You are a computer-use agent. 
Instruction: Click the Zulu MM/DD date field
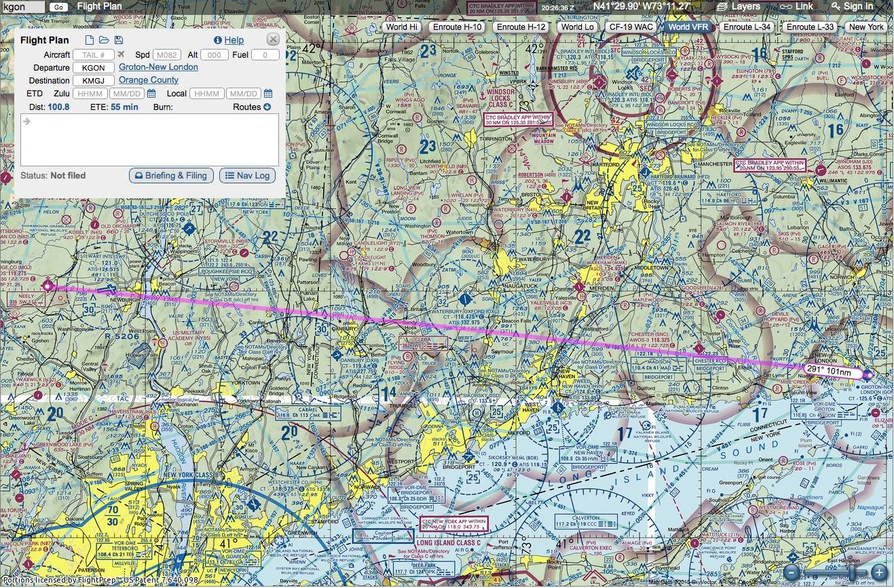point(127,94)
